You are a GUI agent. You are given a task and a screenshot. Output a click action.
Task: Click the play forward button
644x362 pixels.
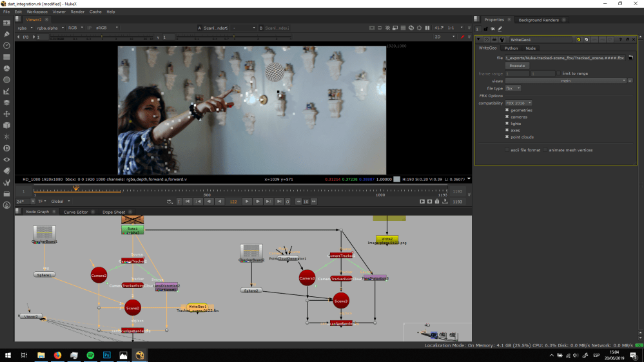(247, 202)
